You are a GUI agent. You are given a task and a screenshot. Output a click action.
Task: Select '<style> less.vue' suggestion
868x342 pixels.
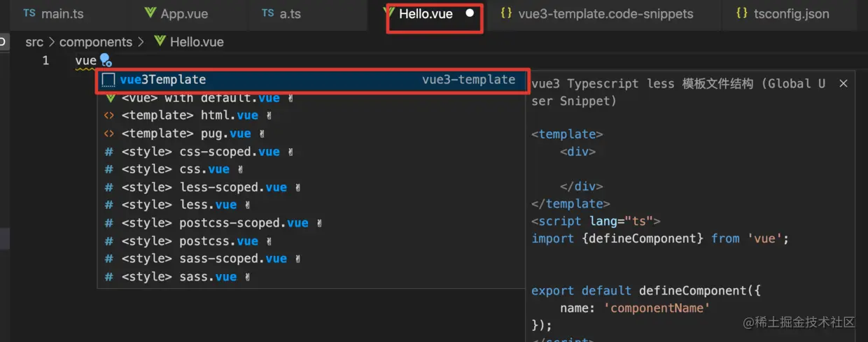coord(311,205)
